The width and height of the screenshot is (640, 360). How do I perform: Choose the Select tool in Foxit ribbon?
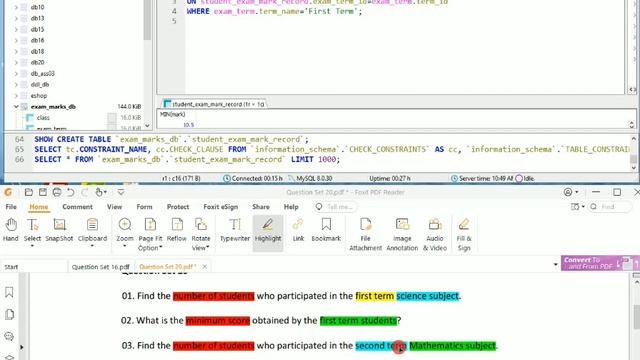point(32,231)
